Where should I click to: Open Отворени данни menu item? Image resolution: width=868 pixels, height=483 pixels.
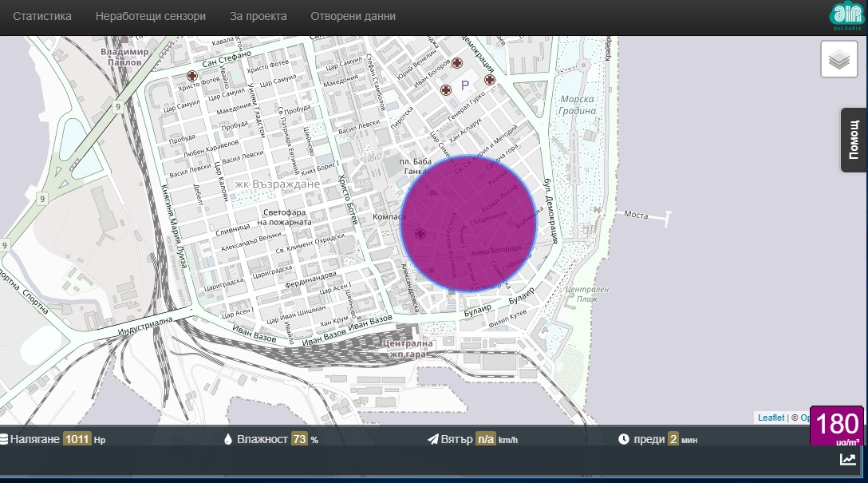click(353, 16)
